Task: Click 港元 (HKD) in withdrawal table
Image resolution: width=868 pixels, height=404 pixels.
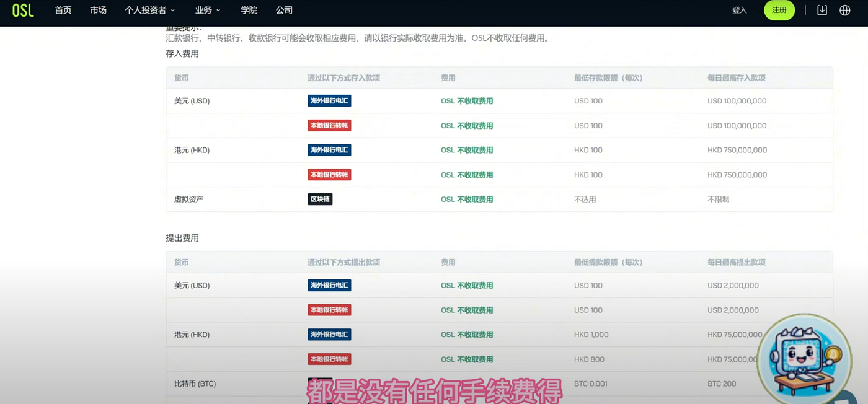Action: click(192, 335)
